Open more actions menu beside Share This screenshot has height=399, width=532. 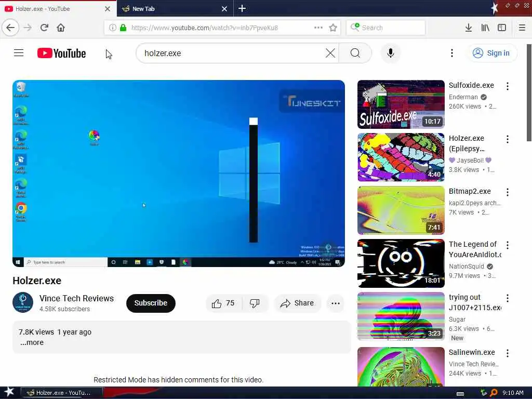(x=335, y=303)
